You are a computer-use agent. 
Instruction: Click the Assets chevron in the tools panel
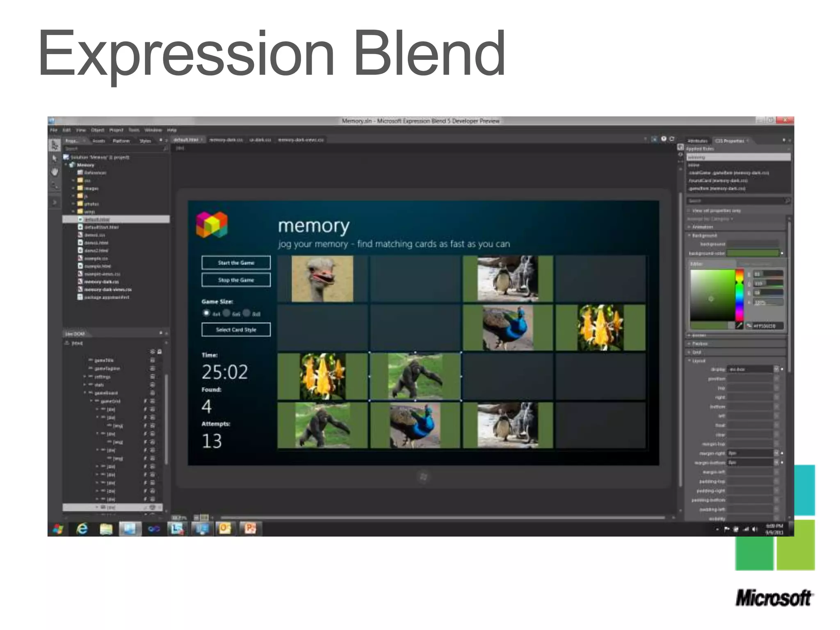pos(55,202)
